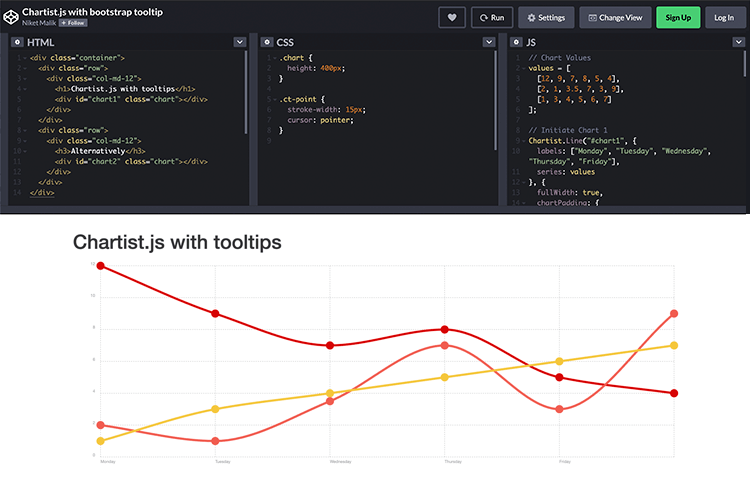Click HTML line with id="chart1" div
The height and width of the screenshot is (500, 750).
tap(131, 100)
